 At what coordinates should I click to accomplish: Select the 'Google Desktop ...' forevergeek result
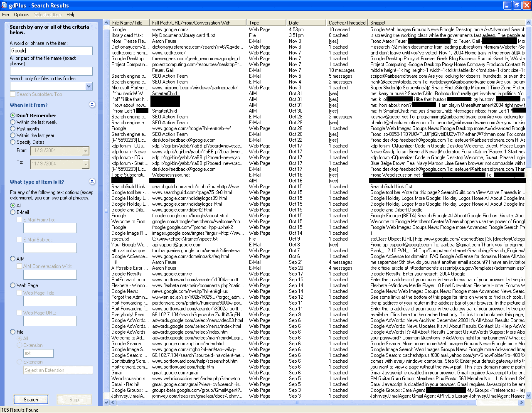pyautogui.click(x=318, y=59)
